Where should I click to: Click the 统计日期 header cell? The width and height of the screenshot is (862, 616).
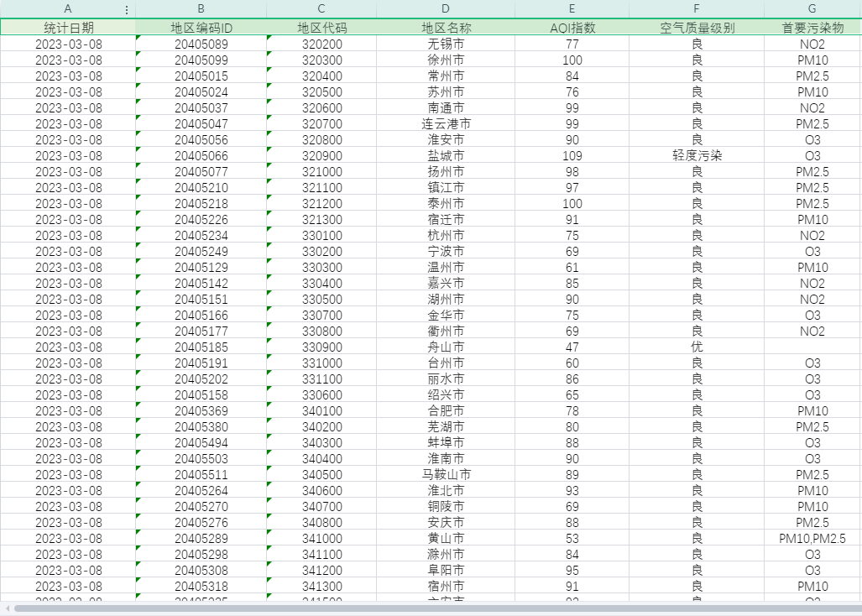(x=68, y=28)
